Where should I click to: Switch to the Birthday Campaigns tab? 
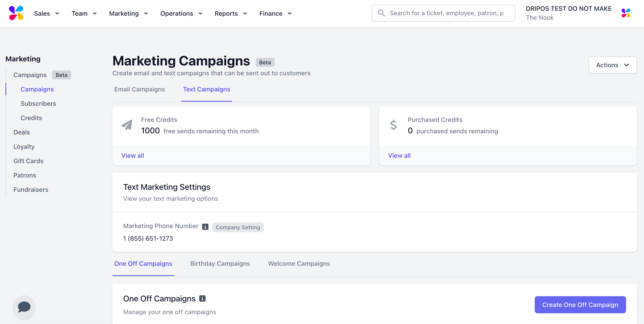click(220, 264)
